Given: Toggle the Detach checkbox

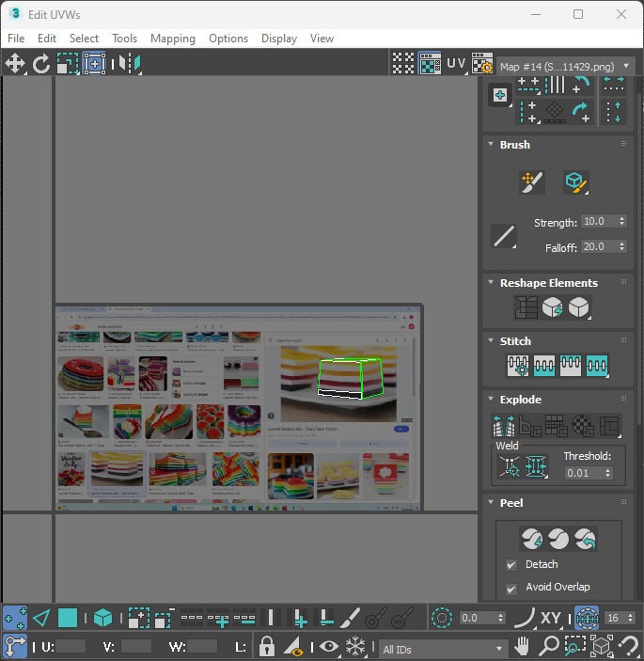Looking at the screenshot, I should point(511,564).
